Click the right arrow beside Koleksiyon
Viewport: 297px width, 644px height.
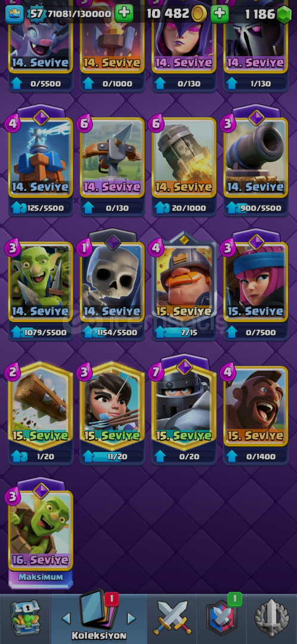click(x=131, y=618)
